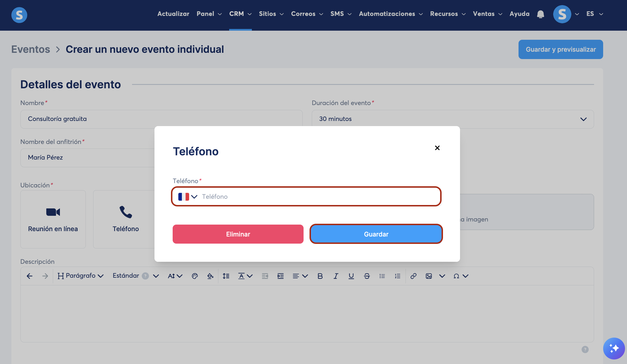Open the CRM menu
The height and width of the screenshot is (364, 627).
click(x=240, y=14)
